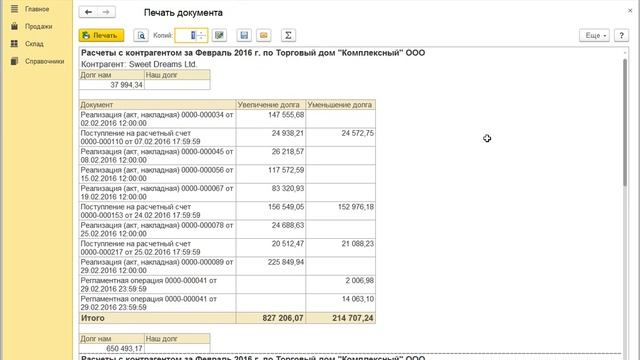Click the forward navigation arrow

[x=106, y=12]
